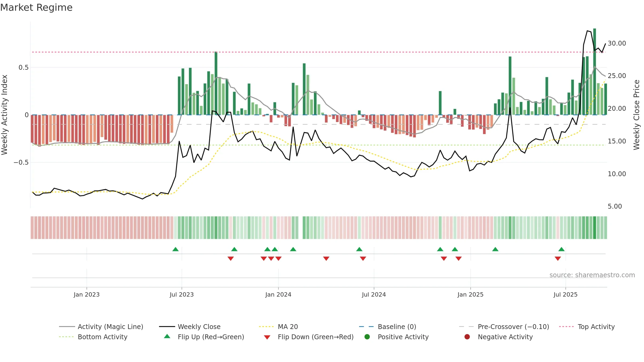Click the 30.00 price axis tick label

pyautogui.click(x=617, y=43)
